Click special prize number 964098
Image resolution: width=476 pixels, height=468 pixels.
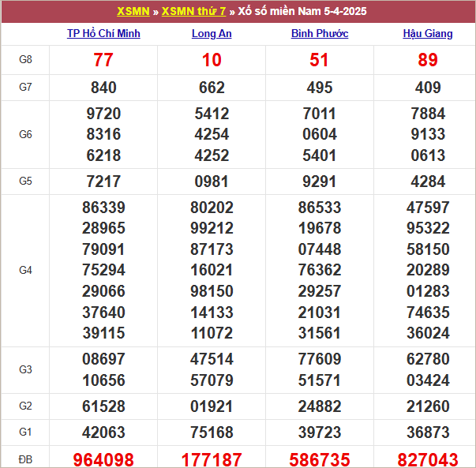pos(103,460)
